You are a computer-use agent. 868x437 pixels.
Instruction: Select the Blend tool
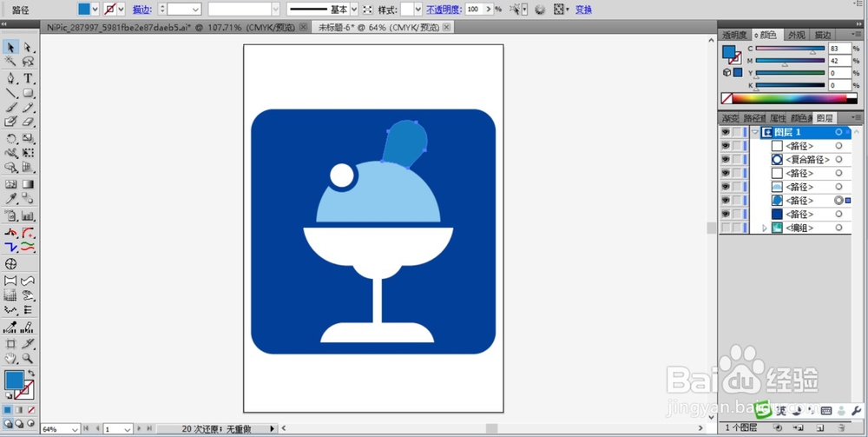pos(28,199)
